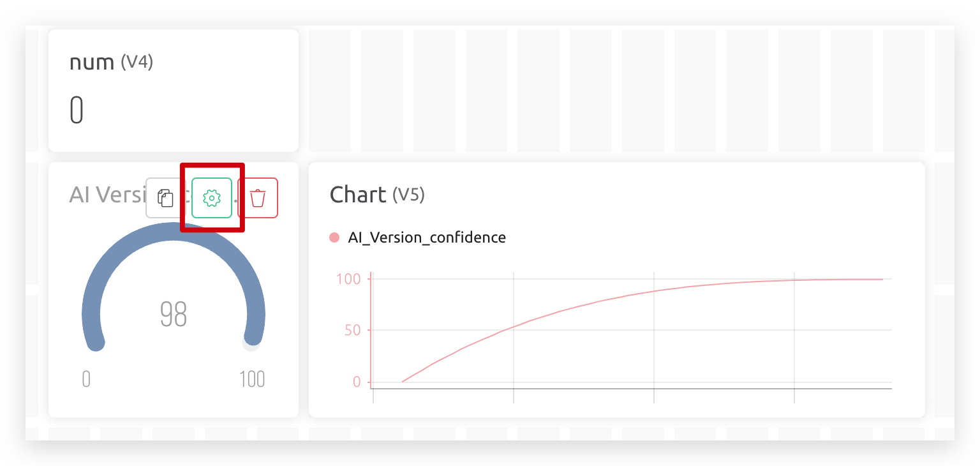Viewport: 980px width, 466px height.
Task: Duplicate the gauge widget with copy icon
Action: point(166,198)
